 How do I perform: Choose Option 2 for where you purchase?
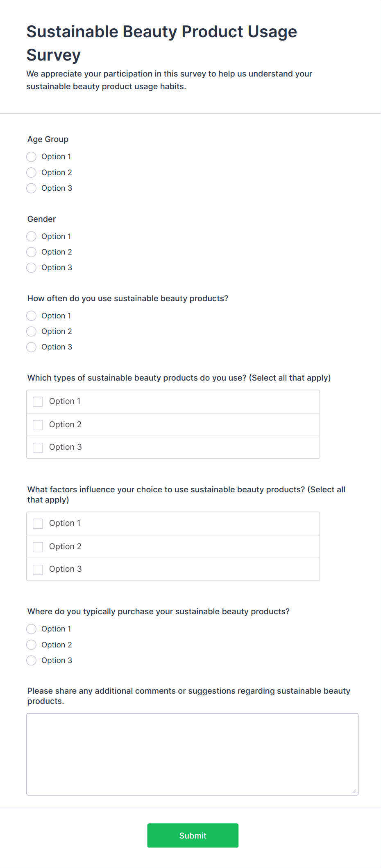click(32, 645)
